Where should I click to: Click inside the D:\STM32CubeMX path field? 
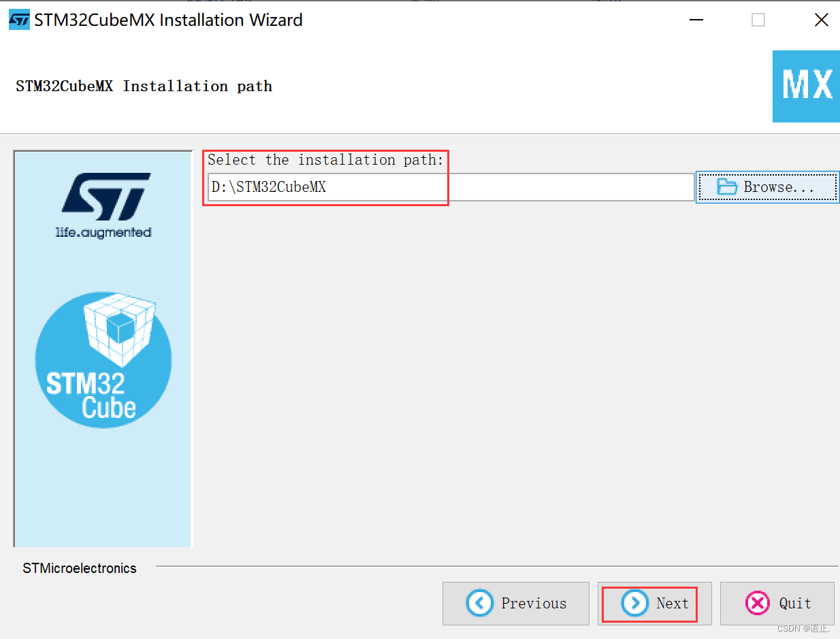pos(451,187)
